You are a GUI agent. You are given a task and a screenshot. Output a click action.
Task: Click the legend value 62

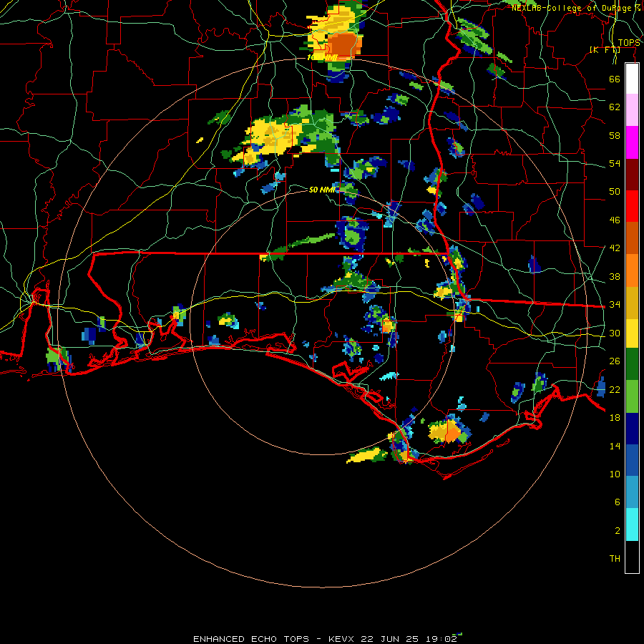(615, 107)
